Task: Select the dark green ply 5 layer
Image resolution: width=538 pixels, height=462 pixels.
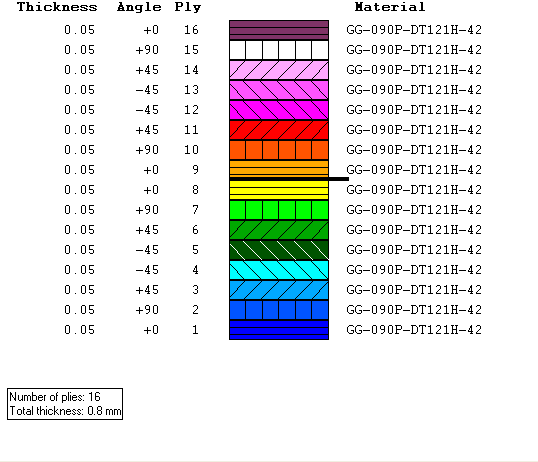Action: point(279,250)
